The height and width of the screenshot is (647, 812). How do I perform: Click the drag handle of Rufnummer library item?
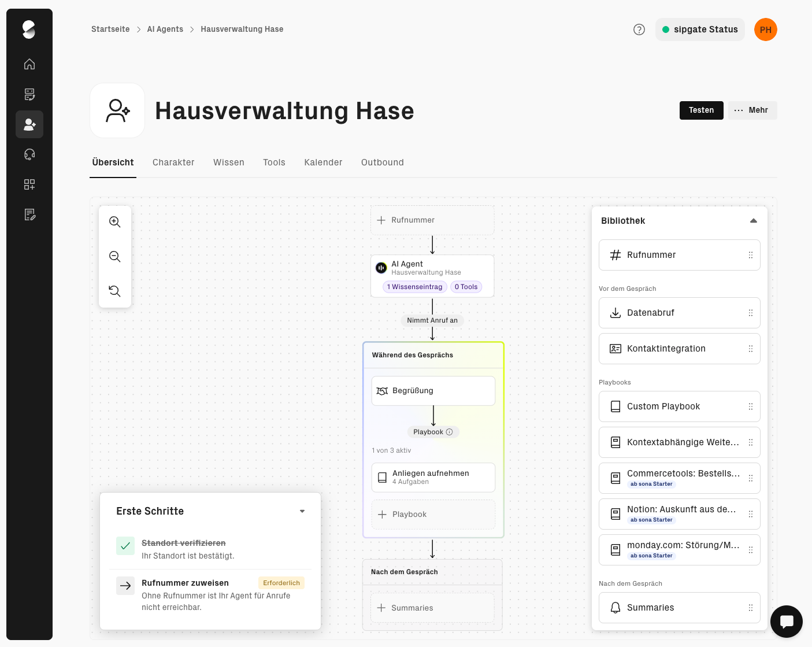point(751,255)
